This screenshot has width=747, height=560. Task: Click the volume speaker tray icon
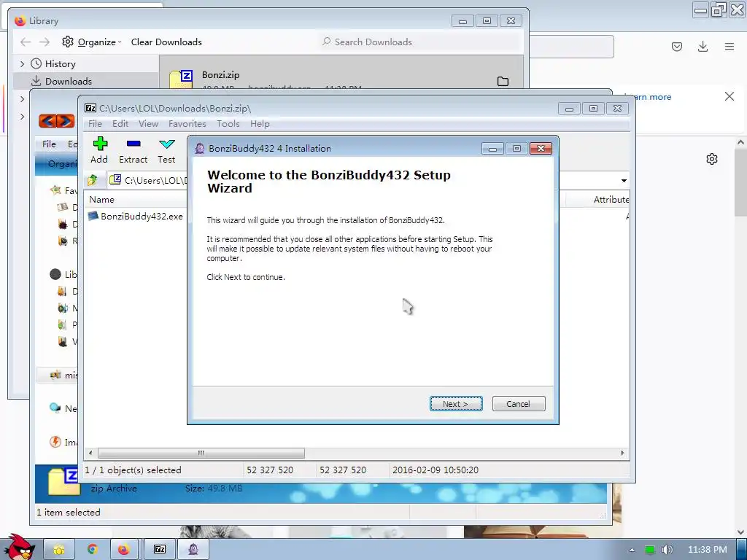coord(667,550)
